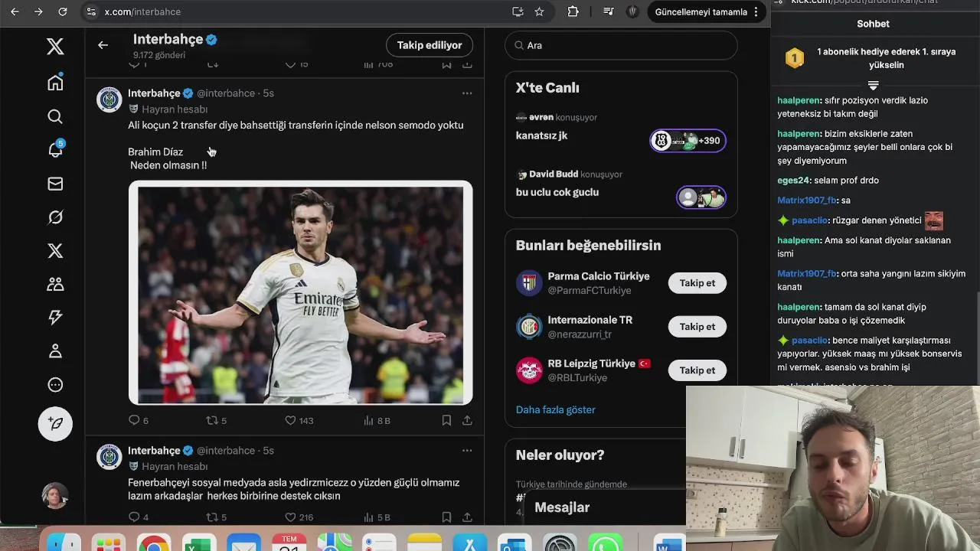The height and width of the screenshot is (551, 980).
Task: Open Chrome extensions puzzle icon
Action: pyautogui.click(x=573, y=11)
